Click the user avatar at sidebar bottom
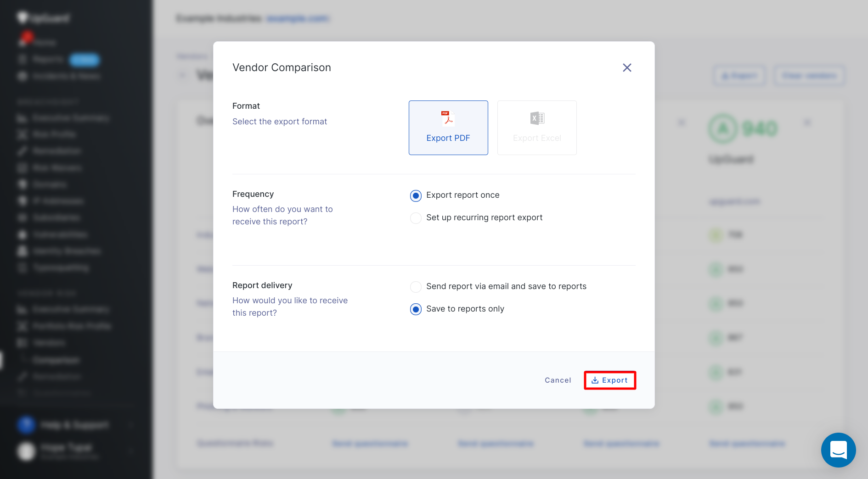 pos(26,451)
